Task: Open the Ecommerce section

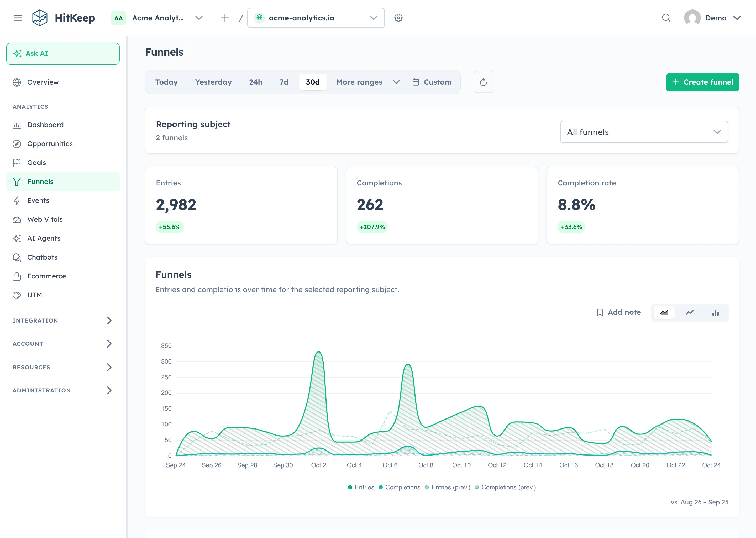Action: (x=63, y=276)
